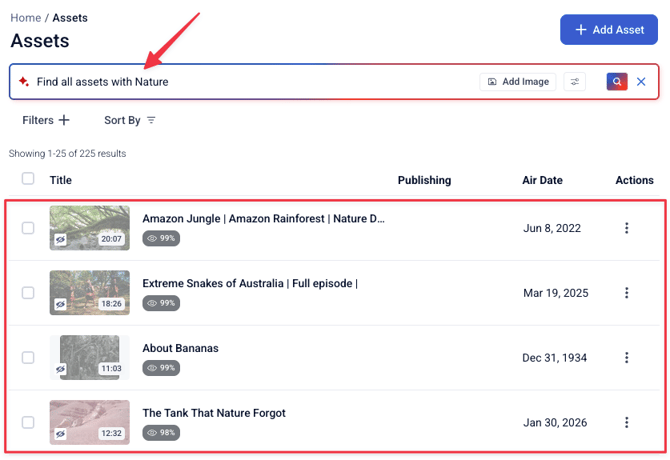Expand the Filters option
The width and height of the screenshot is (670, 460).
(x=46, y=120)
